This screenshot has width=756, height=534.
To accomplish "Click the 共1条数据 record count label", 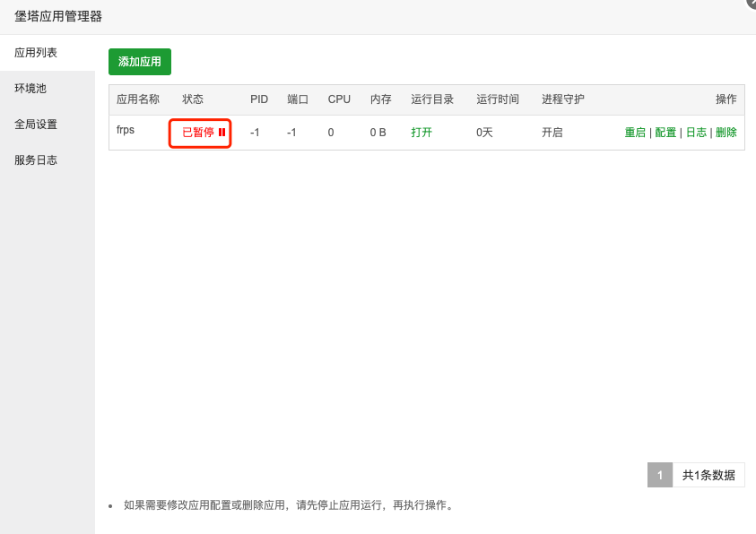I will [708, 475].
